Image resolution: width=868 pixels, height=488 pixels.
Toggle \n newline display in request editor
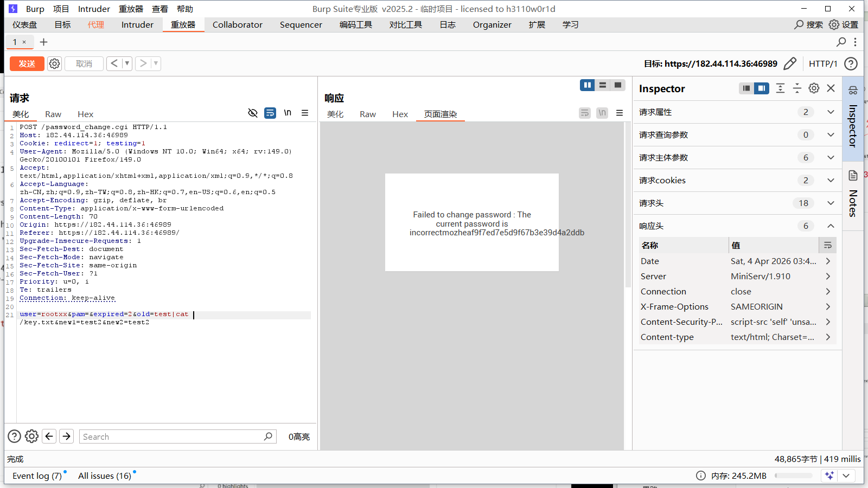288,113
